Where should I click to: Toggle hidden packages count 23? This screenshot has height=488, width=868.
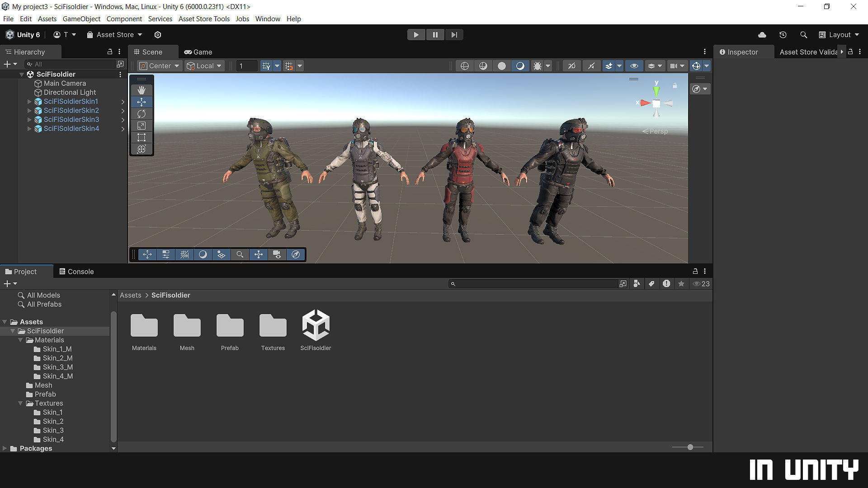tap(701, 284)
